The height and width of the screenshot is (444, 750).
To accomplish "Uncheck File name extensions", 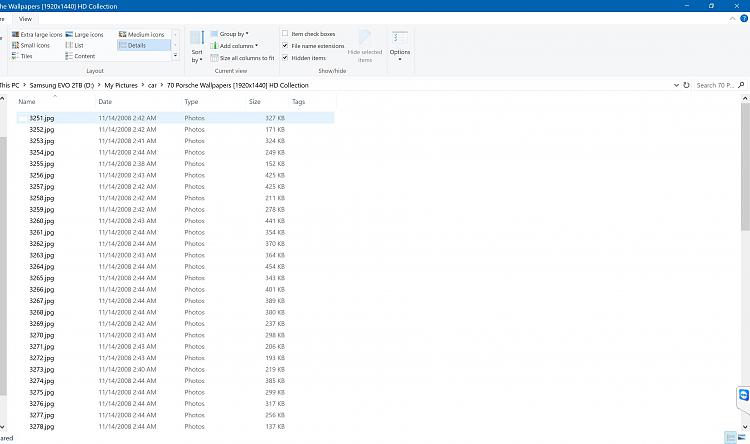I will click(285, 46).
